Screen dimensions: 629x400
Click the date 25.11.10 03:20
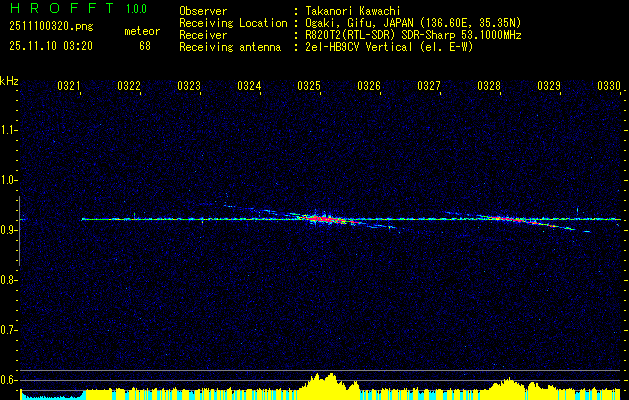click(x=51, y=46)
